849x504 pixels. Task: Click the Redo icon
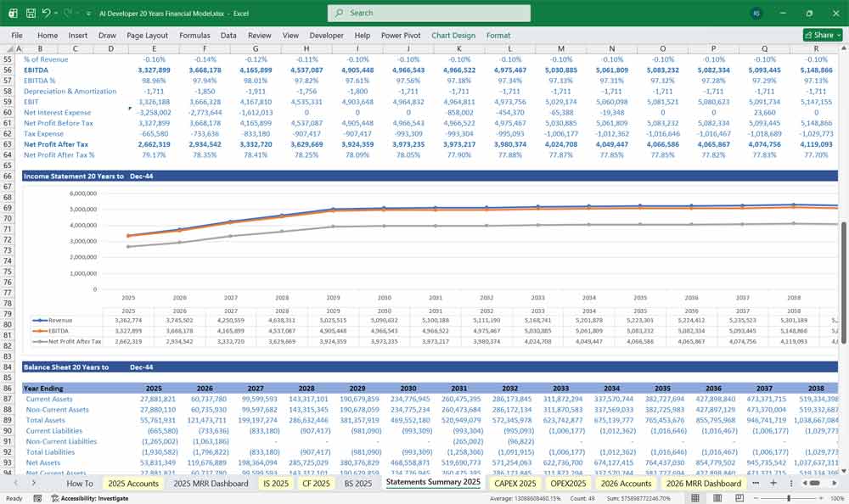[x=66, y=12]
